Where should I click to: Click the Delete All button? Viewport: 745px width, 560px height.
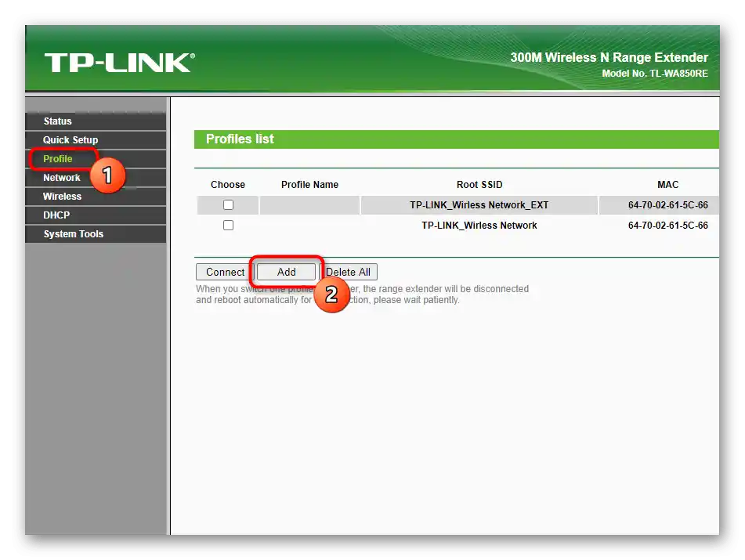click(349, 272)
